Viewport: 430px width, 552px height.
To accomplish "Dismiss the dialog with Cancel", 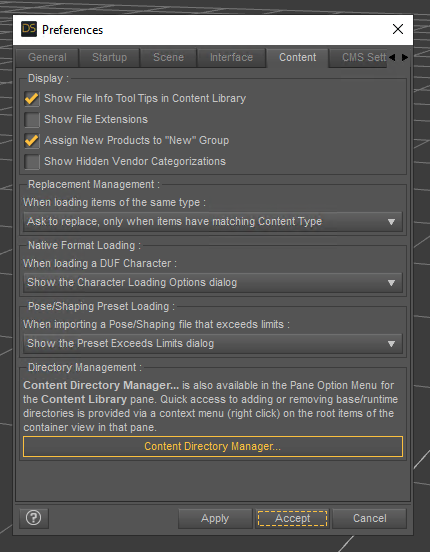I will pyautogui.click(x=369, y=518).
